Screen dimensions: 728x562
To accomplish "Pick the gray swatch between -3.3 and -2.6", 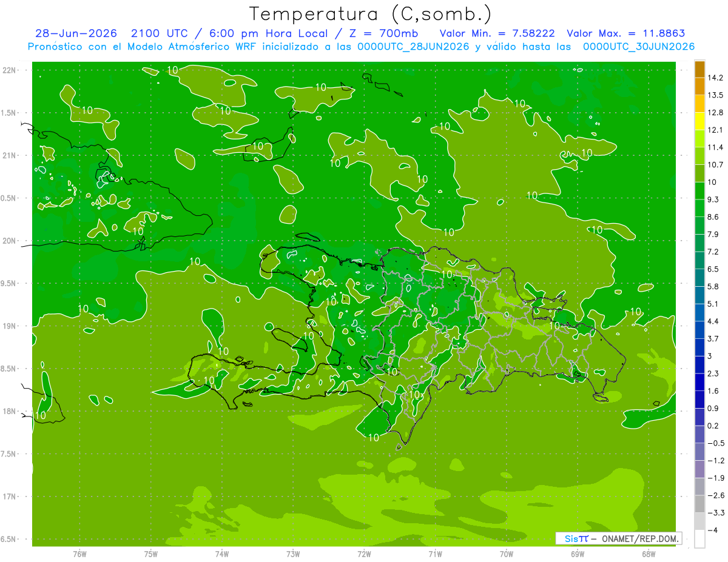I will click(699, 504).
